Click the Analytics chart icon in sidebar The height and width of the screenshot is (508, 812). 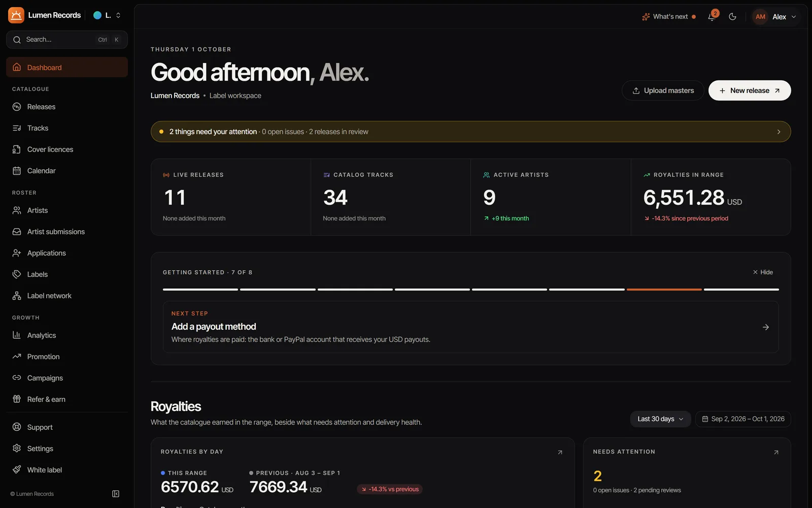coord(17,335)
